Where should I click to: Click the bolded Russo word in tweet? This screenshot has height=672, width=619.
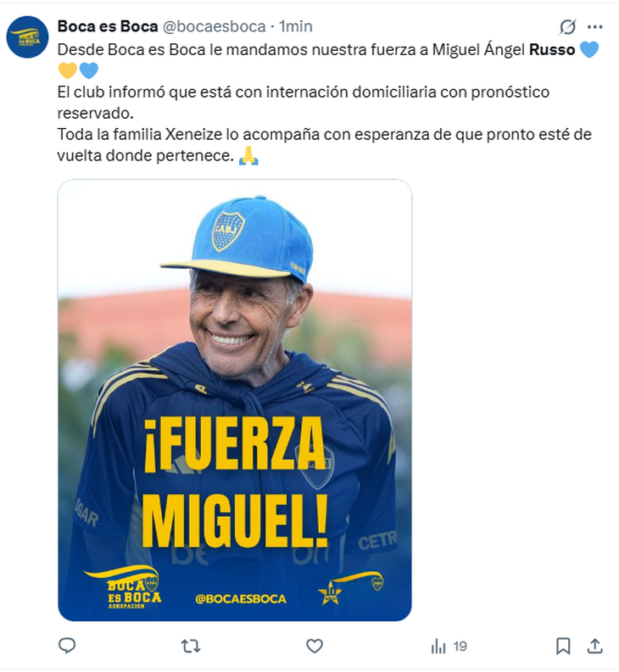pyautogui.click(x=552, y=50)
